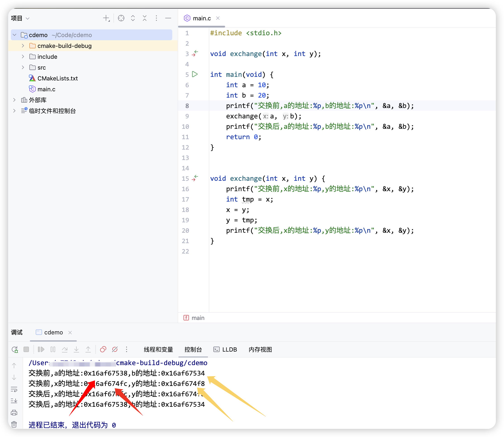Click the Stop debugging square button
This screenshot has width=504, height=437.
click(26, 350)
